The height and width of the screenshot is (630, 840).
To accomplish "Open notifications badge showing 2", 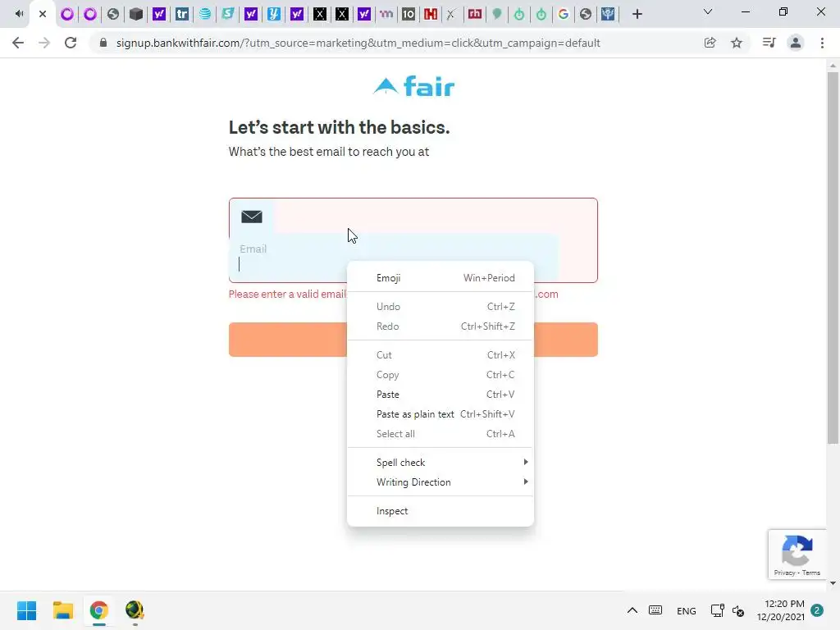I will (x=817, y=610).
